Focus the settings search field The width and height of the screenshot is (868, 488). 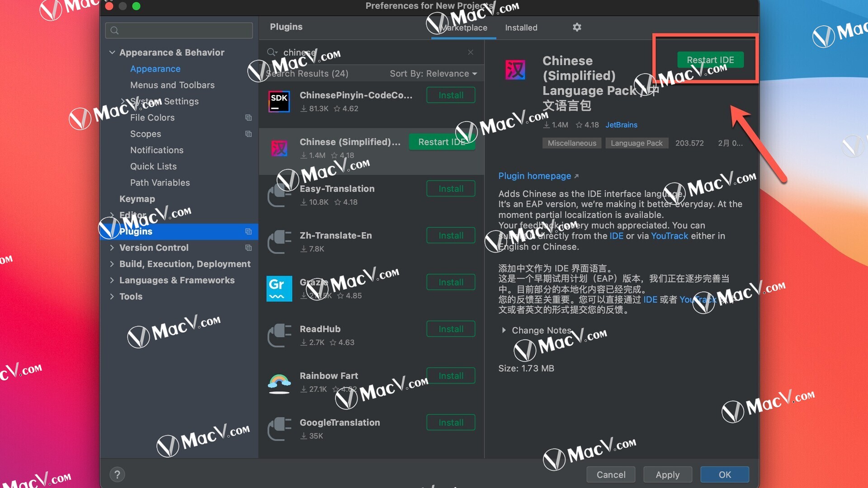click(x=179, y=30)
